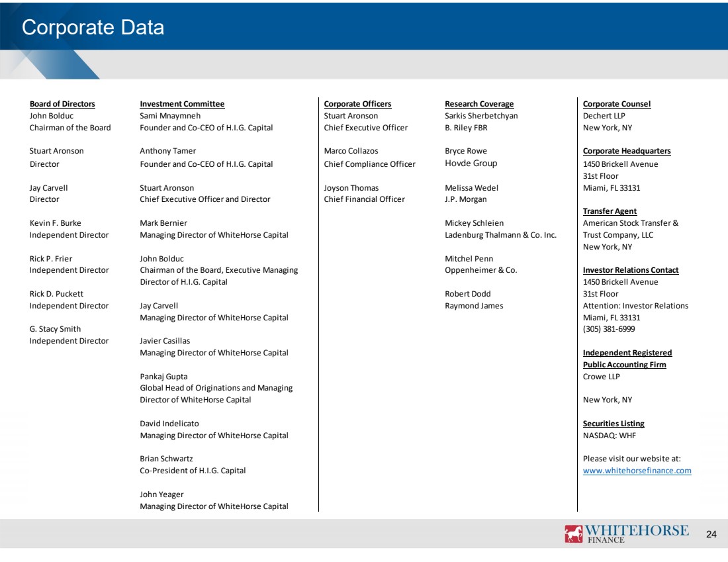The width and height of the screenshot is (728, 562).
Task: Click the 'Investment Committee' heading
Action: (182, 104)
